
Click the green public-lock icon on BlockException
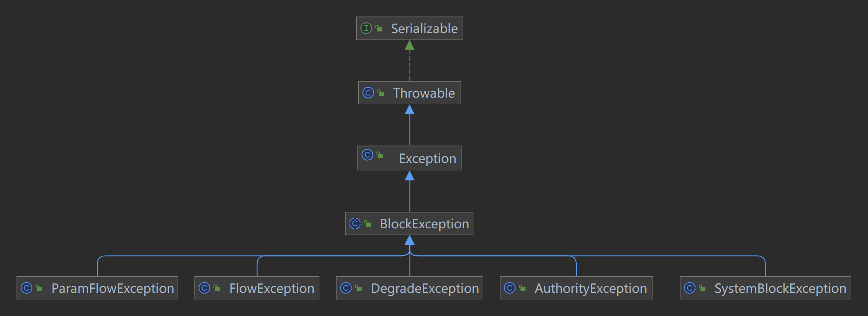[x=367, y=223]
